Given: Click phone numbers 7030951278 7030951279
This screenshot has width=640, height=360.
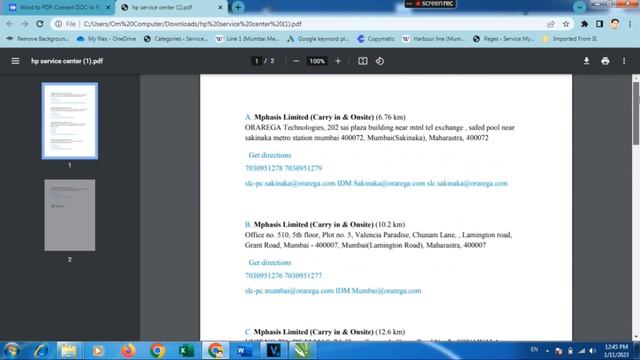Looking at the screenshot, I should 283,168.
